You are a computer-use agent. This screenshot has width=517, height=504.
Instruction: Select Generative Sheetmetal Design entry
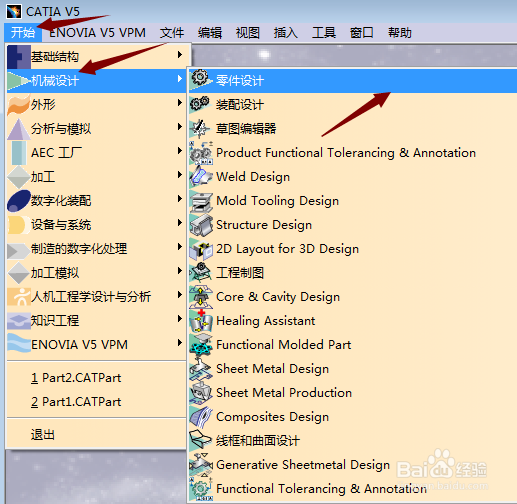(x=353, y=465)
